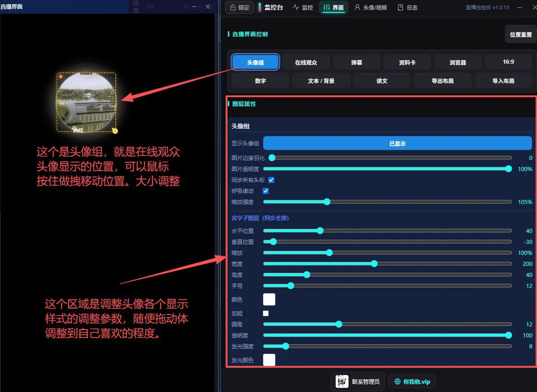Click the 圆角 slider
This screenshot has height=392, width=537.
click(x=388, y=324)
